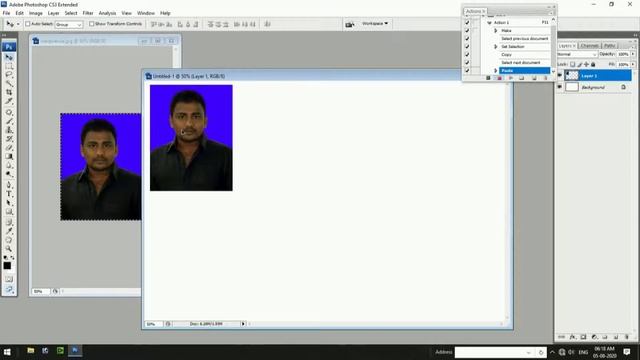The width and height of the screenshot is (640, 360).
Task: Hide Layer 1 using its eye icon
Action: 560,76
